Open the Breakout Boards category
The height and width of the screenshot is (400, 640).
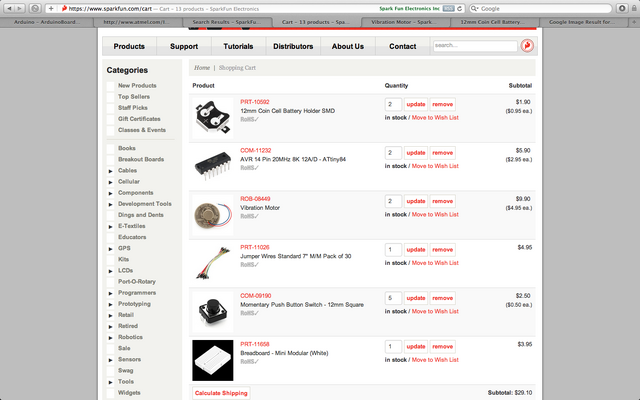141,160
